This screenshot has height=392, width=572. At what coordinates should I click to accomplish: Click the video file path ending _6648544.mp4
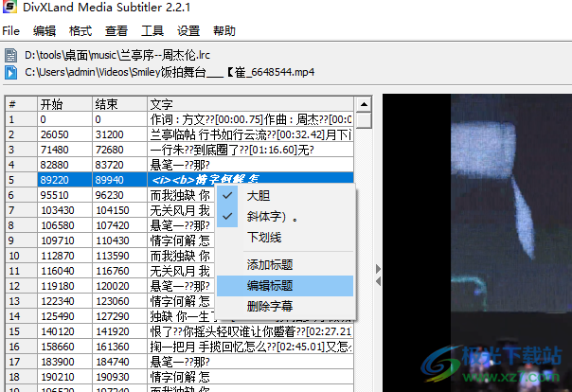pyautogui.click(x=170, y=72)
